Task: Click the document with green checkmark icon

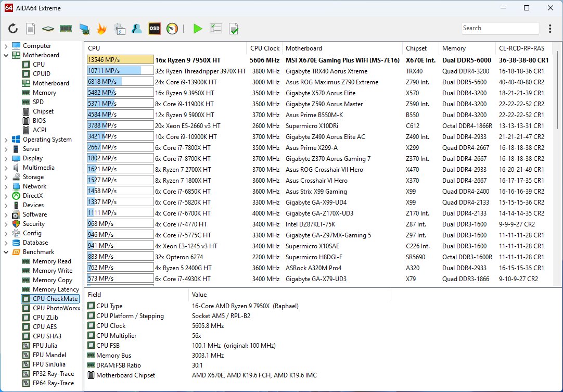Action: click(234, 29)
